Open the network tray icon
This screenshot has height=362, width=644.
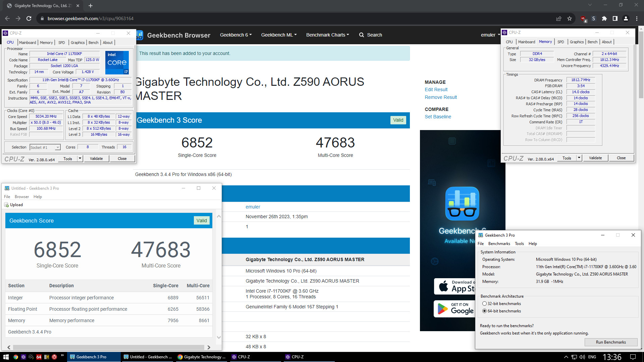(574, 357)
